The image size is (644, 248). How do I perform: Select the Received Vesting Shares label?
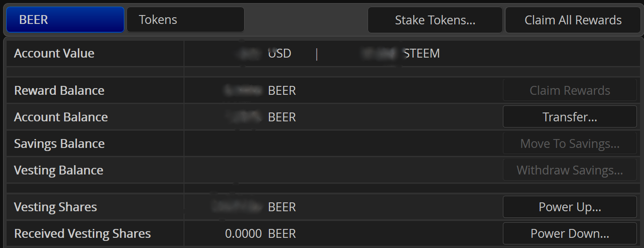pyautogui.click(x=82, y=234)
